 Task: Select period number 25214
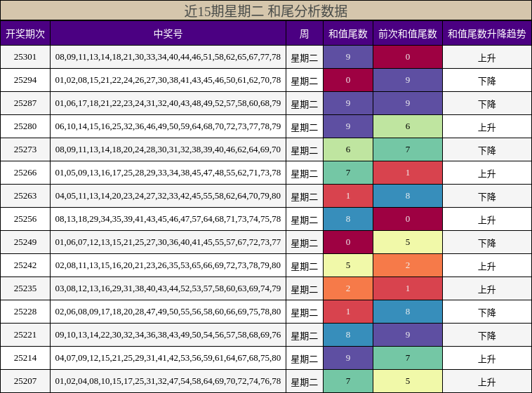click(25, 358)
